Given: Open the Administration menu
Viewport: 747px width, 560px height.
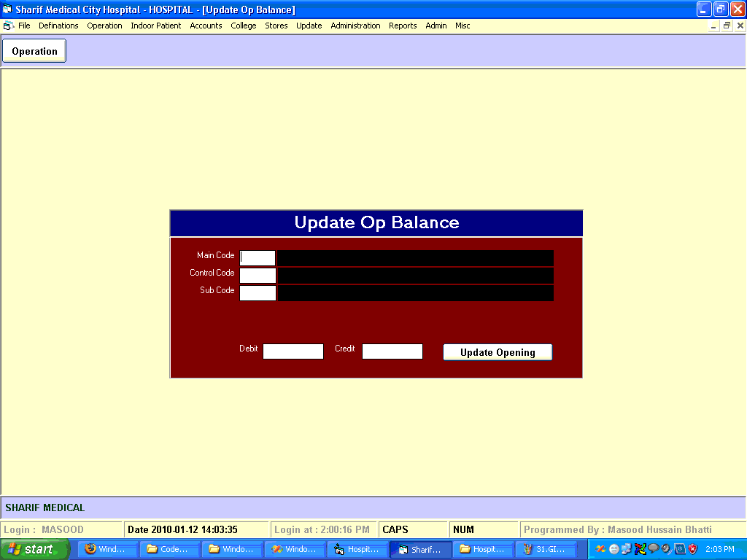Looking at the screenshot, I should click(x=355, y=26).
